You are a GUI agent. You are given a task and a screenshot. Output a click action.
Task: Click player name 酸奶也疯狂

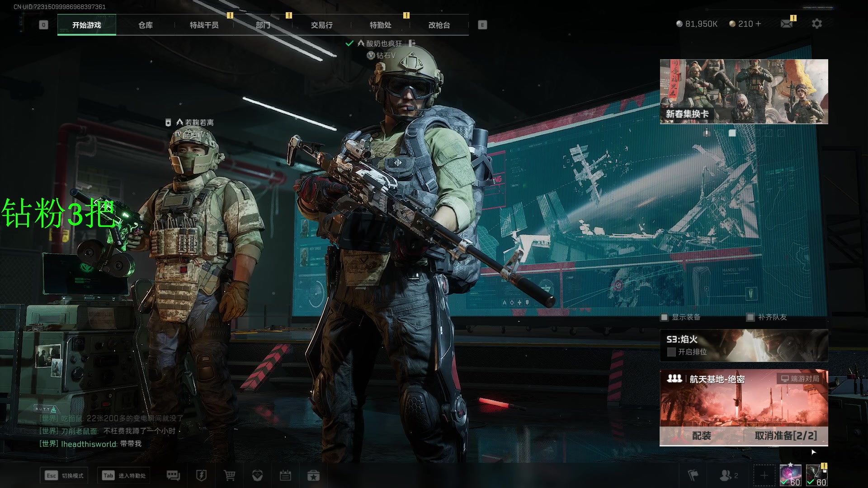pos(384,43)
